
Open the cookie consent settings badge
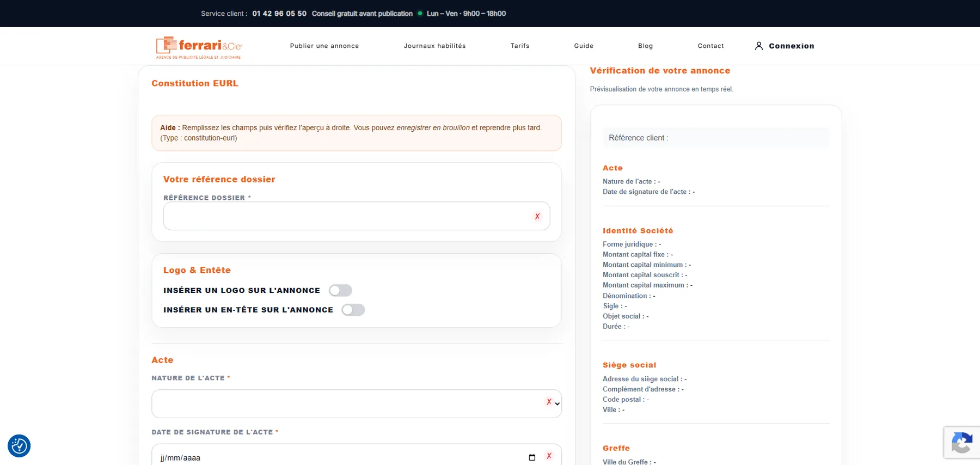click(x=19, y=446)
